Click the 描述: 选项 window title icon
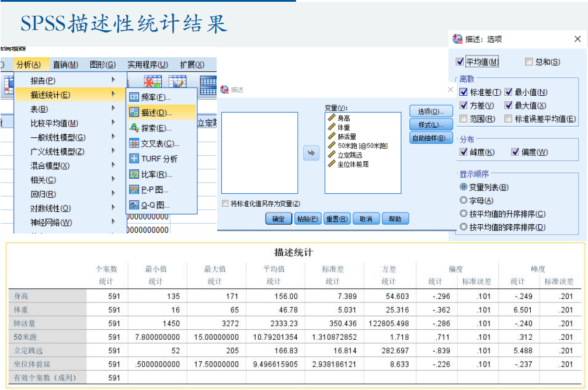Viewport: 588px width, 390px height. (x=457, y=39)
